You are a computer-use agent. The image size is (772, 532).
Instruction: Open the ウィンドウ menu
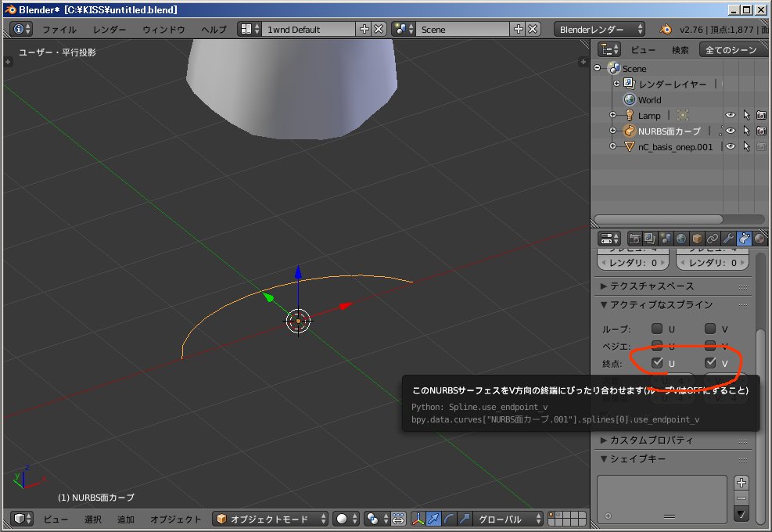tap(163, 30)
